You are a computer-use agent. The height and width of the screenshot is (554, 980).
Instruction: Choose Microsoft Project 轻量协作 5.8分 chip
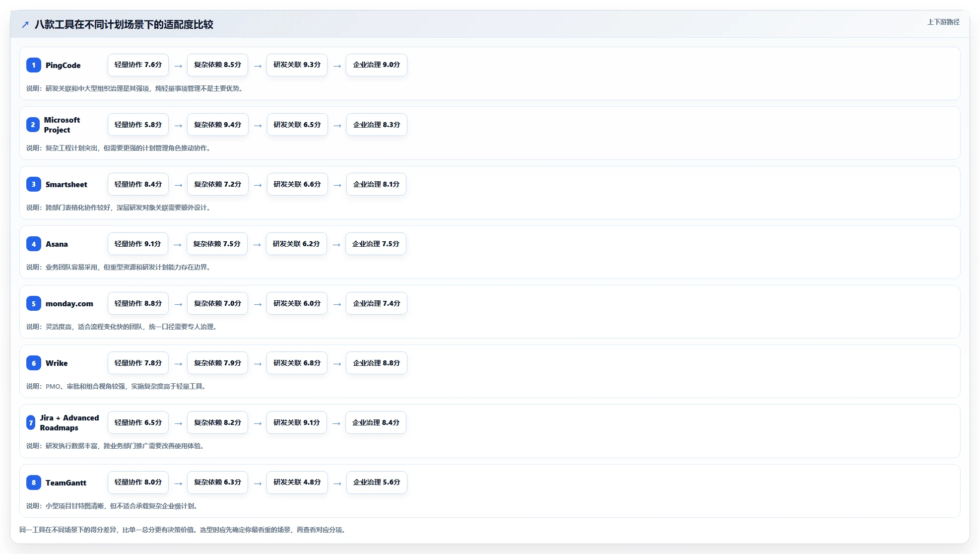pos(138,125)
